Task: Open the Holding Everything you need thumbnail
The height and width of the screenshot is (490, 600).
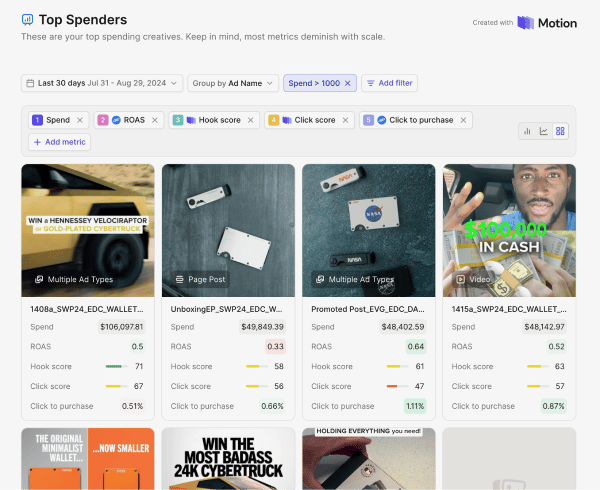Action: (x=369, y=459)
